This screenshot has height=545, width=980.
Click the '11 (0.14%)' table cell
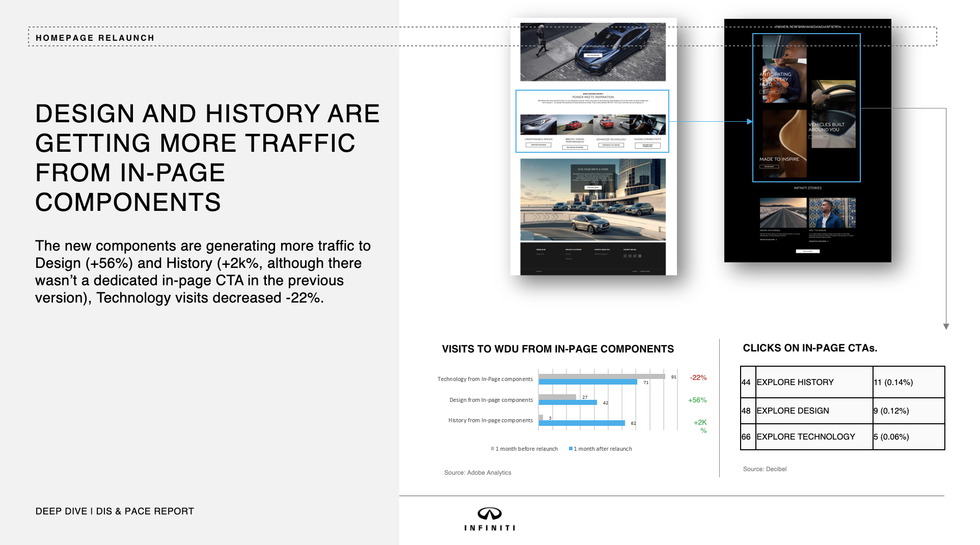point(908,382)
